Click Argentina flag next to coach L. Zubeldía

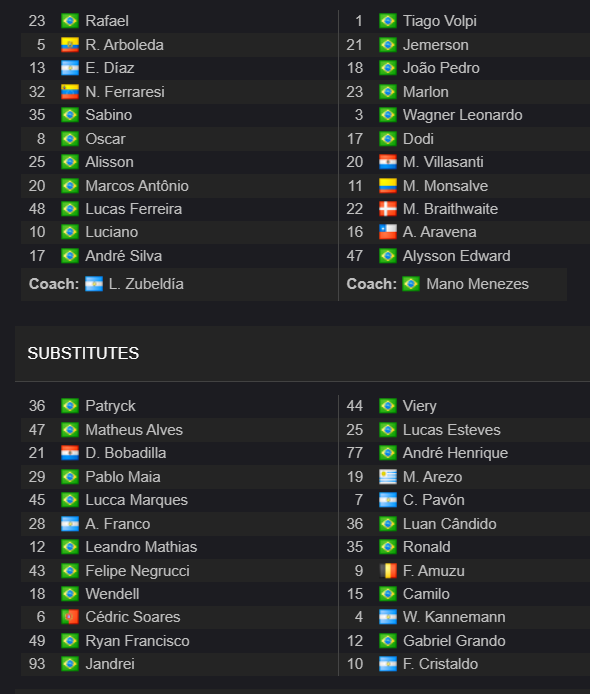coord(94,284)
